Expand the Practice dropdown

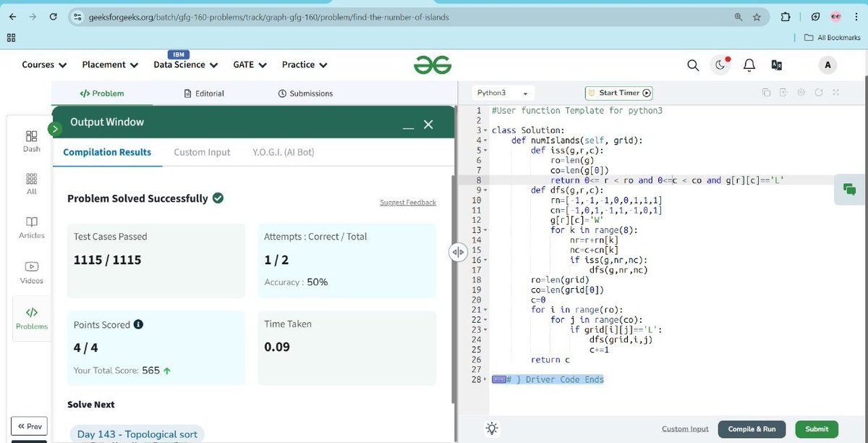click(x=305, y=64)
